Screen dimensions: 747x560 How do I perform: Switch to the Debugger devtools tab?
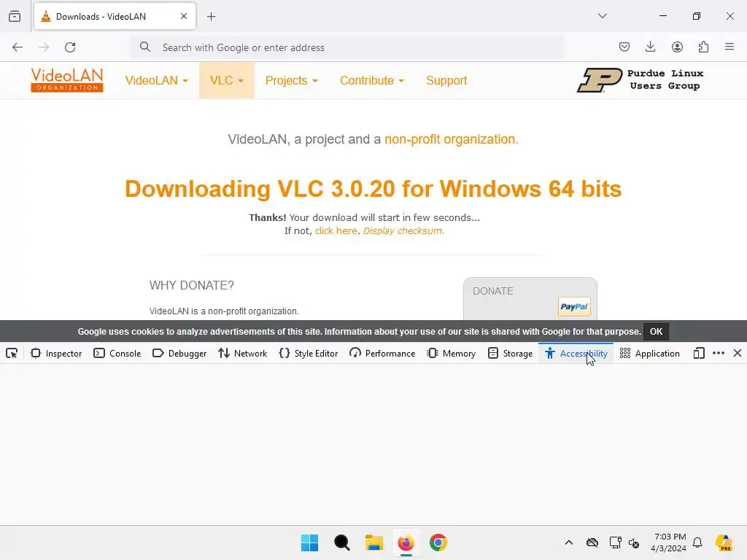tap(179, 354)
